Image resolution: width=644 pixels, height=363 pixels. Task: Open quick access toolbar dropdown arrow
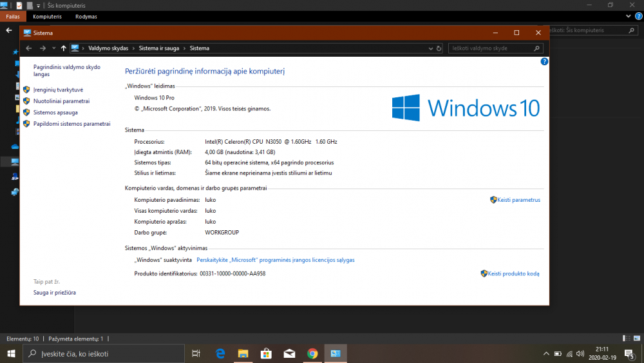(x=38, y=6)
